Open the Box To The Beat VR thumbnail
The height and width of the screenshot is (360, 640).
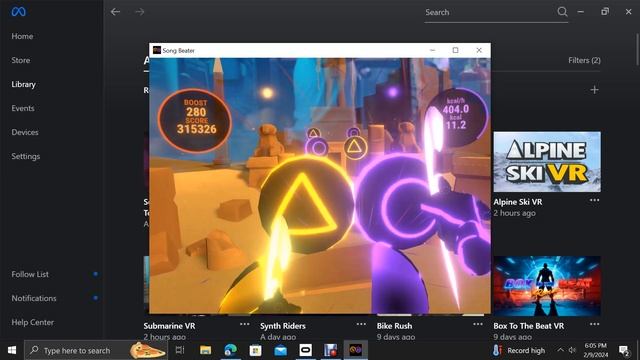547,286
